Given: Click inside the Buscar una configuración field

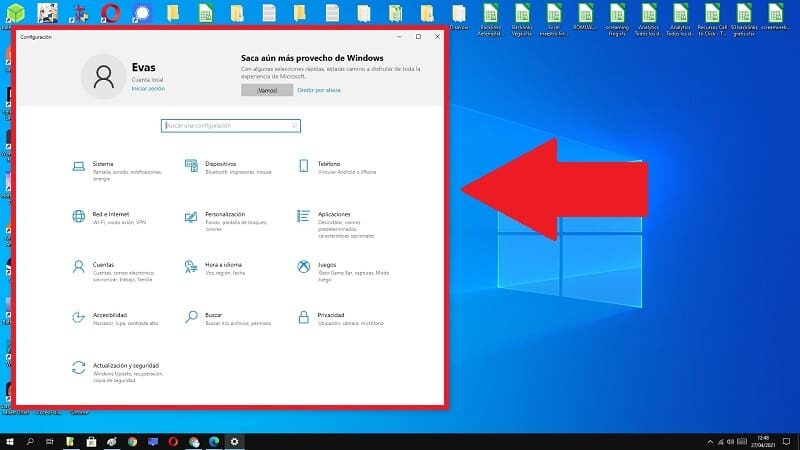Looking at the screenshot, I should [x=231, y=126].
